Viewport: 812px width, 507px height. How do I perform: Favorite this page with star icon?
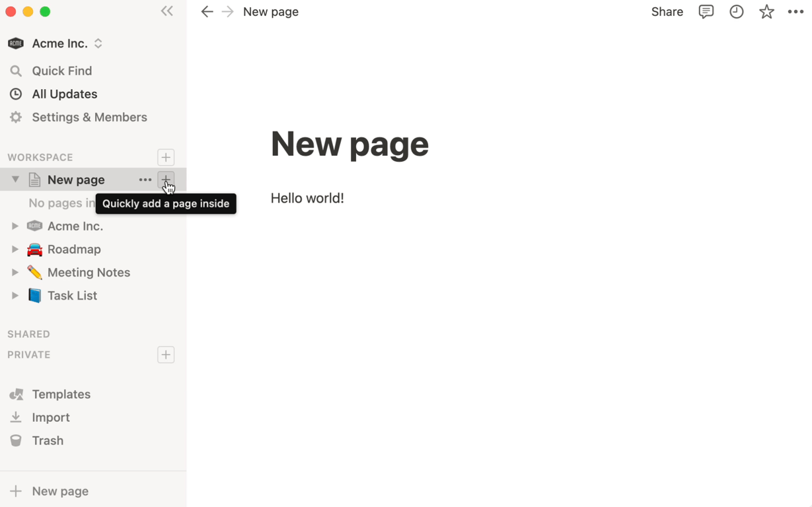click(766, 12)
